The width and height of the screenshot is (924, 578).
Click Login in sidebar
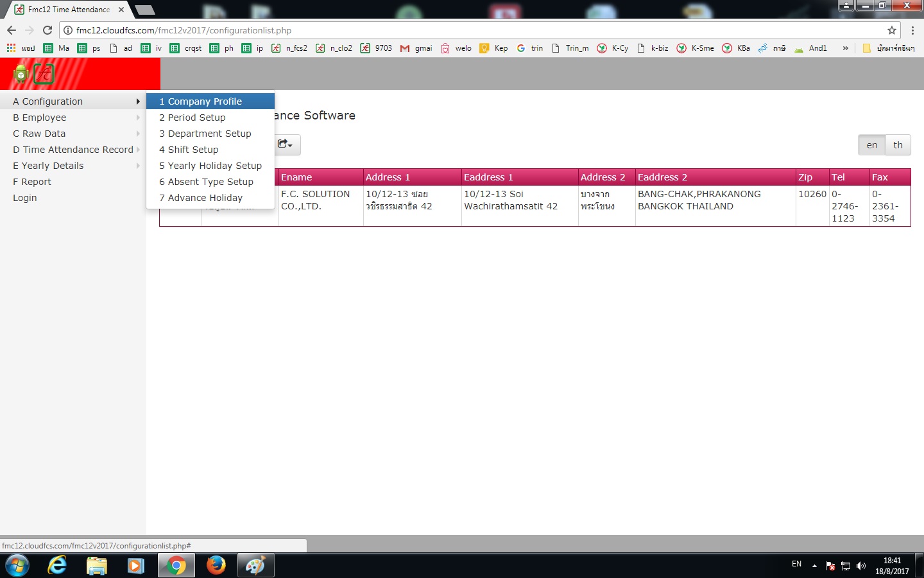point(73,198)
